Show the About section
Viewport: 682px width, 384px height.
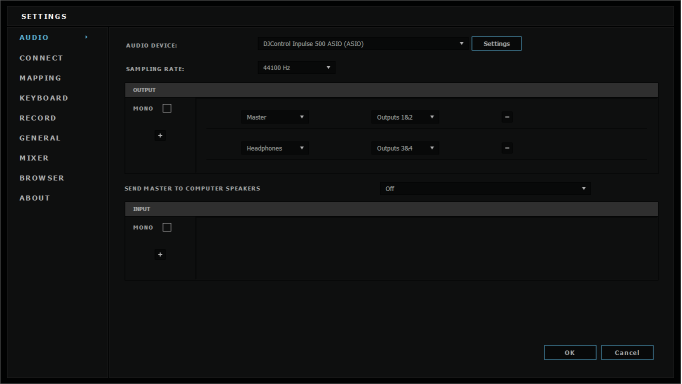pos(35,198)
